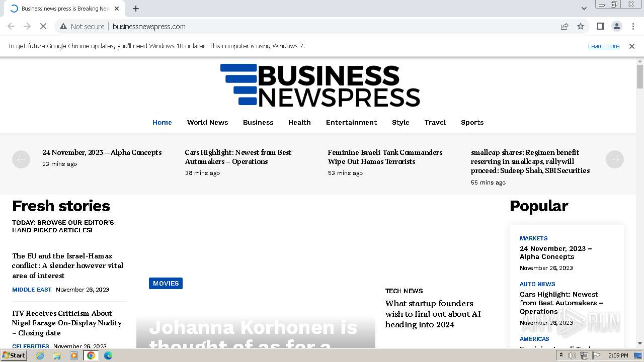Viewport: 644px width, 362px height.
Task: Click the taskbar clock 2:09 PM
Action: coord(618,355)
